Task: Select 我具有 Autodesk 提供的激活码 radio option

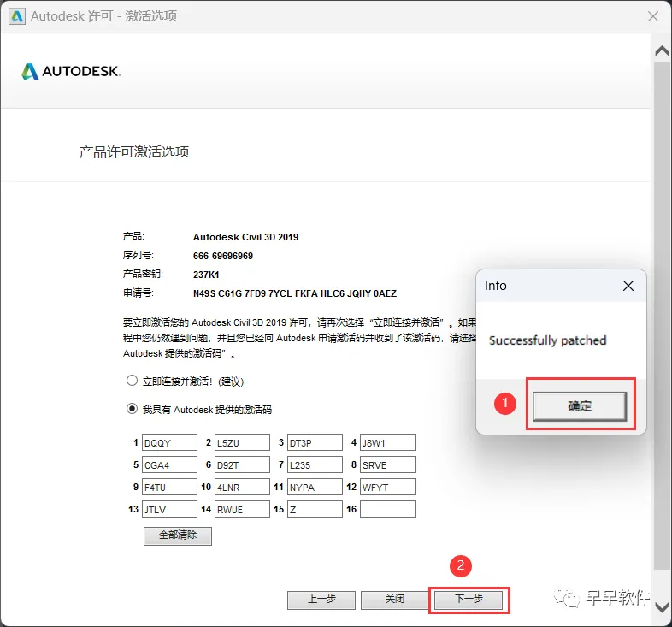Action: tap(132, 409)
